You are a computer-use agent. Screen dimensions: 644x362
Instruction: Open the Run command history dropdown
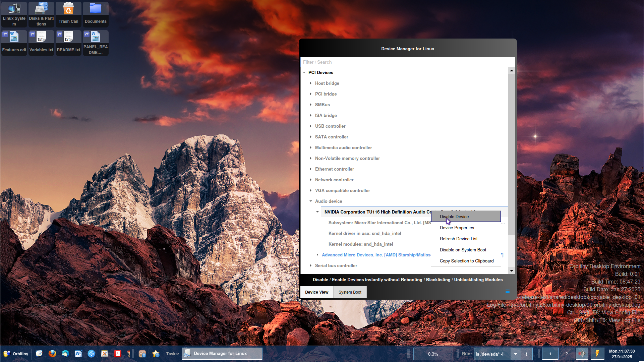(516, 354)
